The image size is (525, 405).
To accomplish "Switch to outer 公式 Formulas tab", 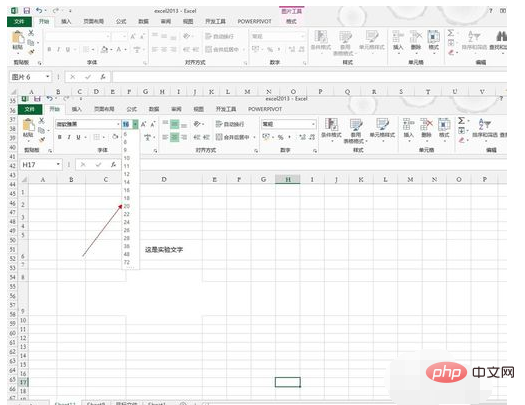I will pyautogui.click(x=121, y=21).
